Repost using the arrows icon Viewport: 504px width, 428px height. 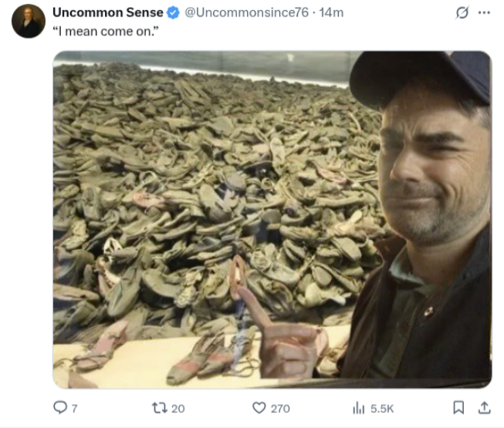(x=160, y=408)
